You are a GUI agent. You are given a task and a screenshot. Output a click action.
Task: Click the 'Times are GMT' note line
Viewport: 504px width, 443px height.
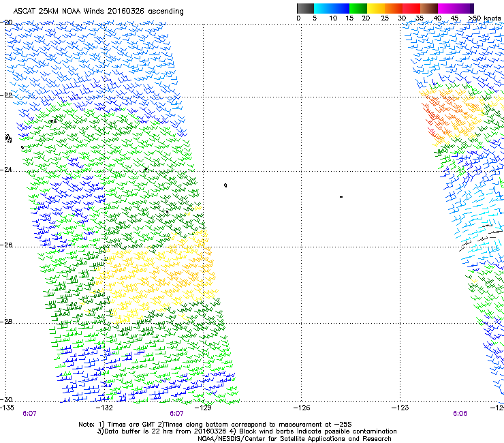[x=215, y=425]
